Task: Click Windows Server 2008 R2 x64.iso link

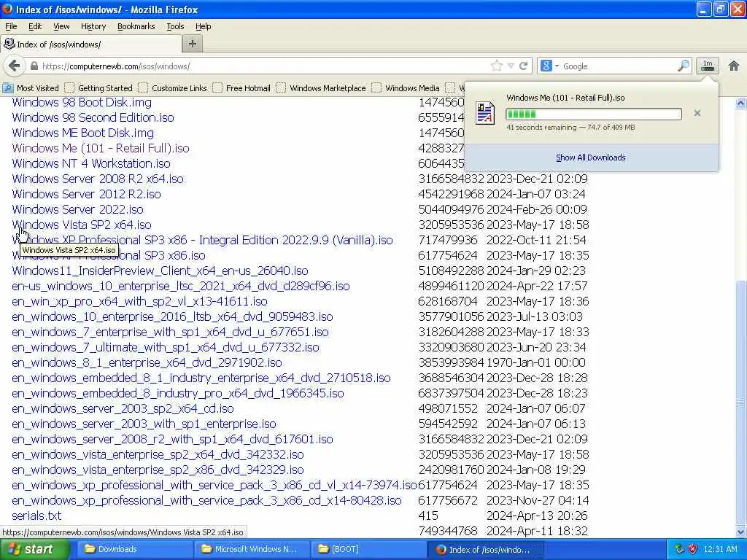Action: coord(98,179)
